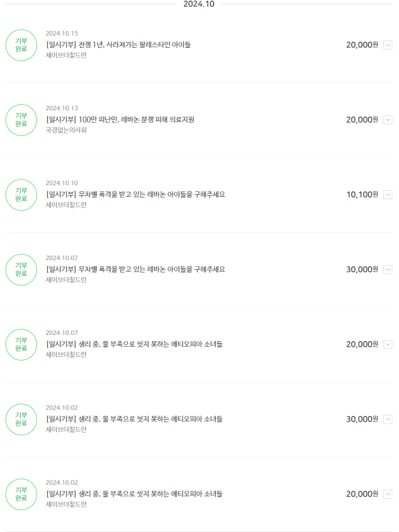The height and width of the screenshot is (532, 399).
Task: Expand the 2024.10.02 30,000원 donation row
Action: click(x=388, y=419)
